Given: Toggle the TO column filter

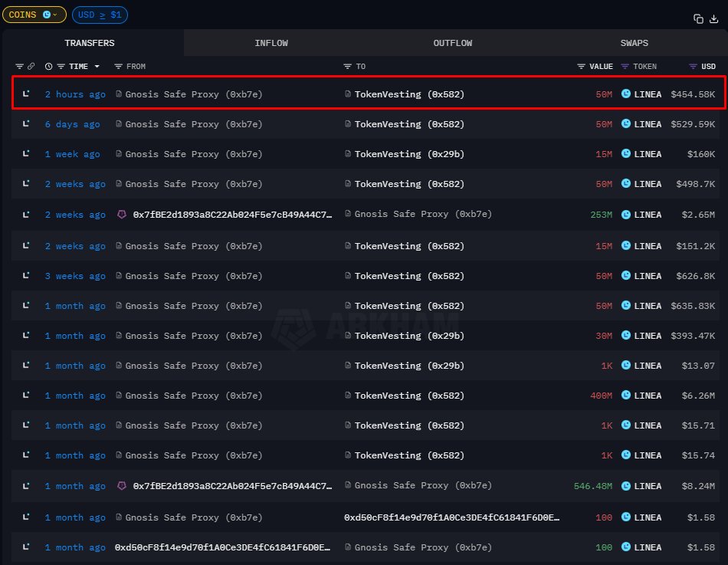Looking at the screenshot, I should (348, 67).
